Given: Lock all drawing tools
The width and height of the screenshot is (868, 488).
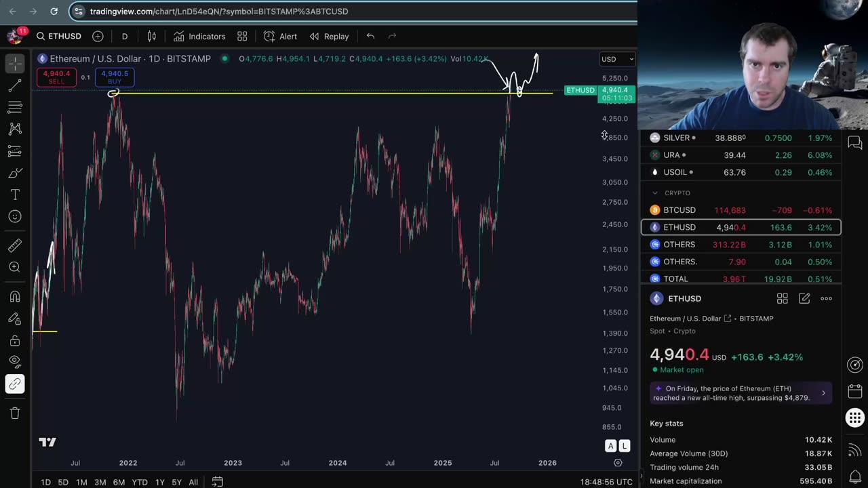Looking at the screenshot, I should tap(15, 340).
